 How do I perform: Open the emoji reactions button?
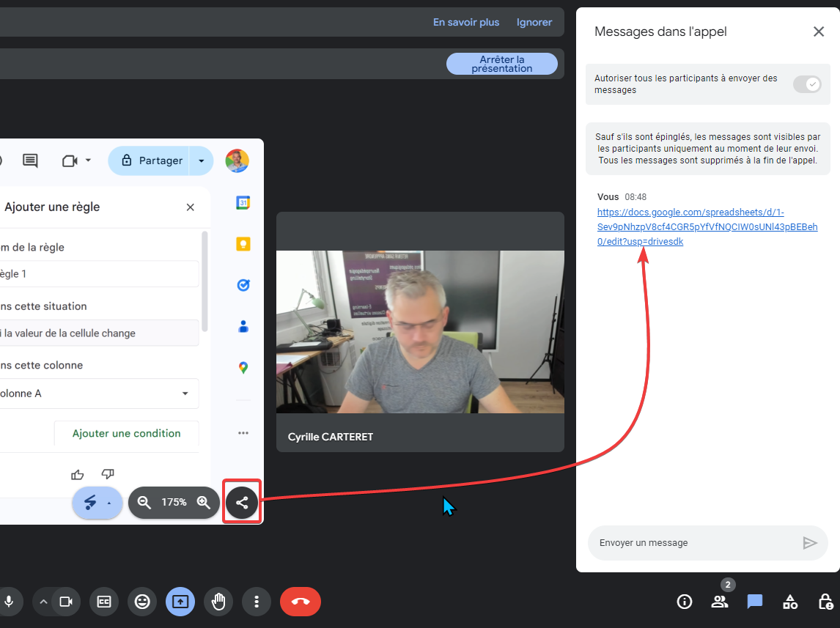tap(142, 602)
